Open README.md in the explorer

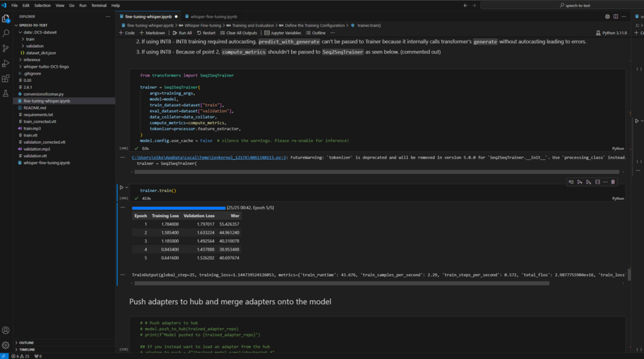coord(35,108)
